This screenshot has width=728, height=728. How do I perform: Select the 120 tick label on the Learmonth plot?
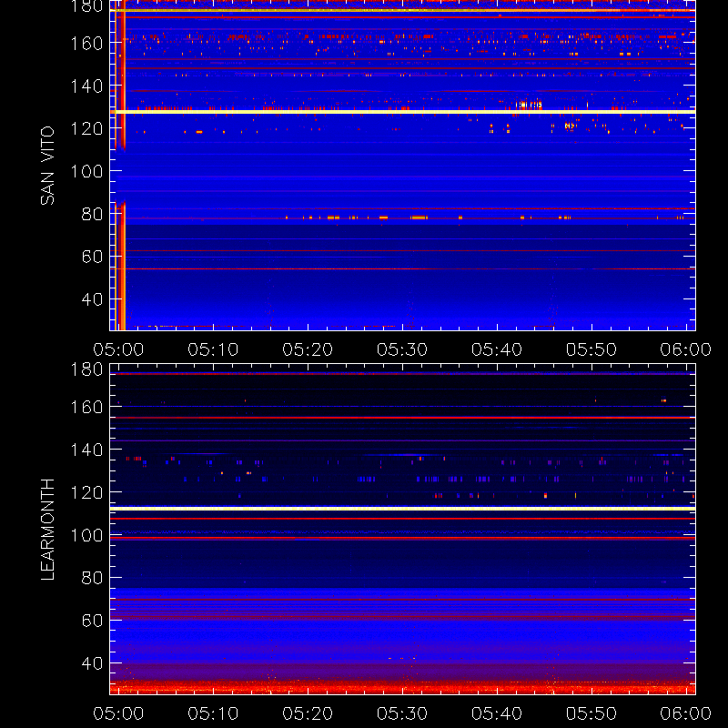click(86, 492)
